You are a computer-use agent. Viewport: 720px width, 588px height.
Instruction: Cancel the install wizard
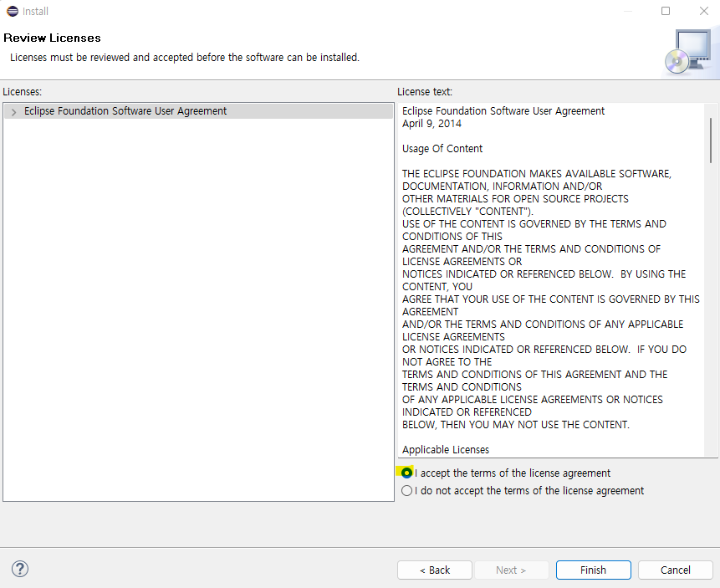[x=675, y=570]
